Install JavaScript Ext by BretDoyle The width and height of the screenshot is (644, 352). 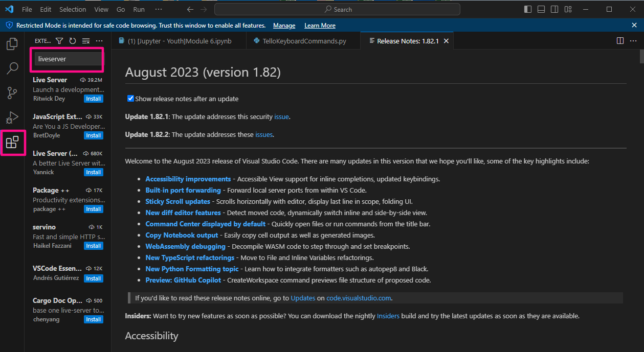(94, 135)
